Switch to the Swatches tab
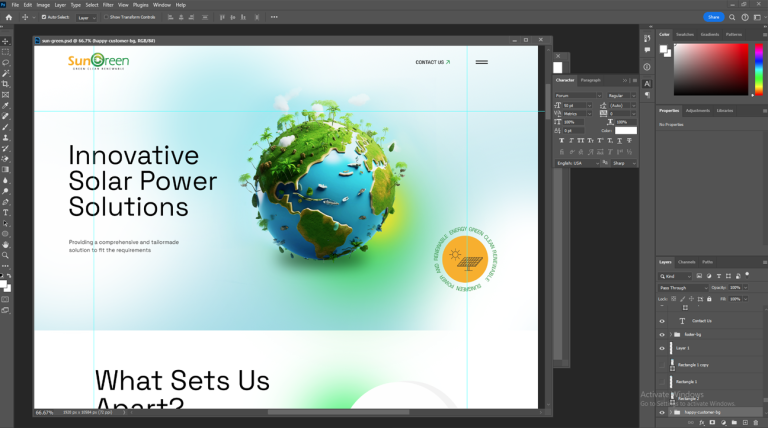 685,34
